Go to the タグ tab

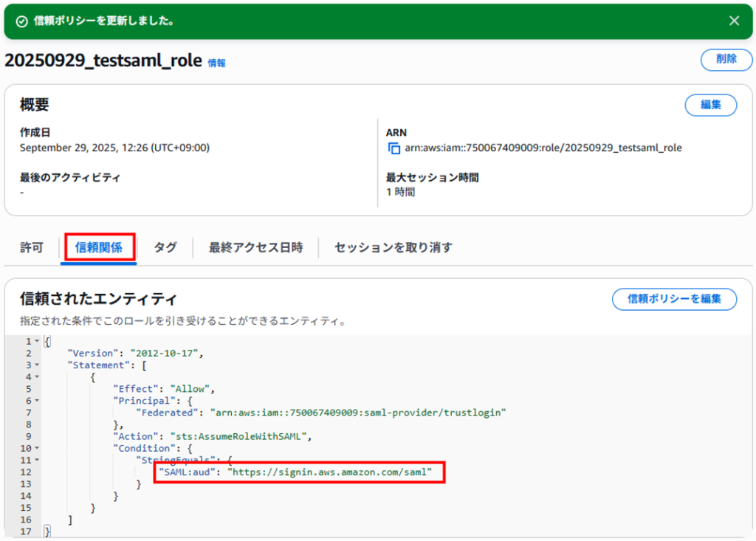point(165,247)
